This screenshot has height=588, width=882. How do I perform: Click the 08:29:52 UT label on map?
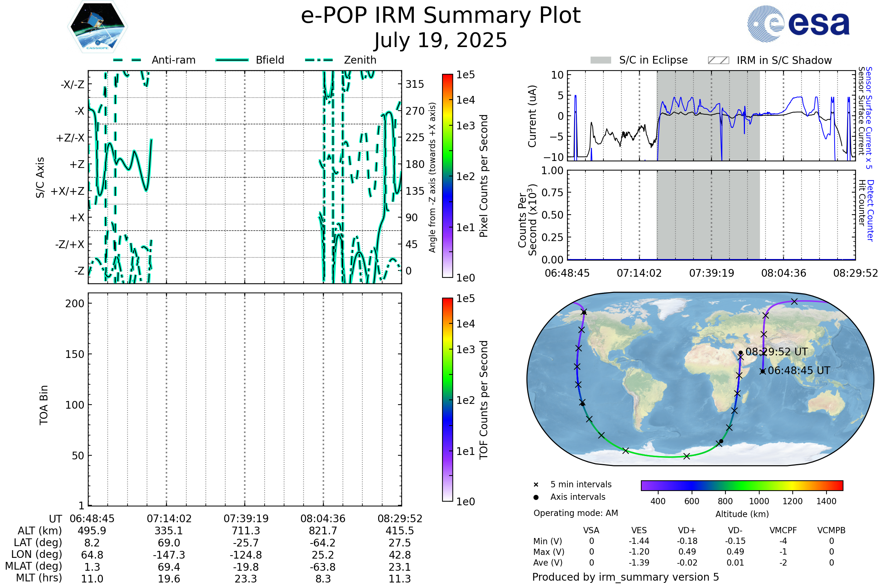[x=776, y=352]
